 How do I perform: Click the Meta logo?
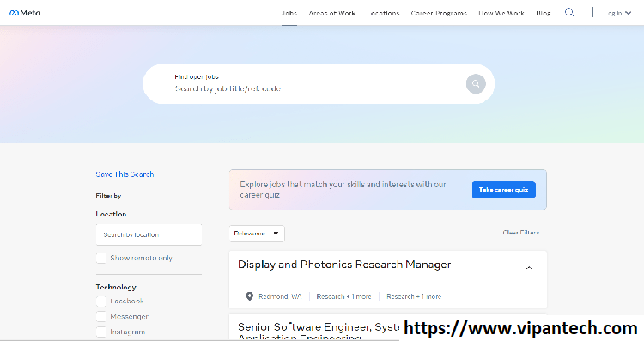pos(25,13)
